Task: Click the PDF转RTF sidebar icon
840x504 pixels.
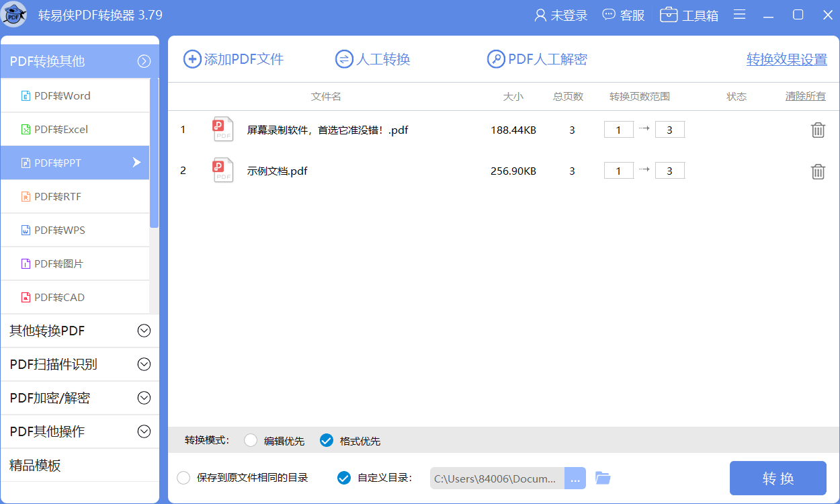Action: [26, 197]
